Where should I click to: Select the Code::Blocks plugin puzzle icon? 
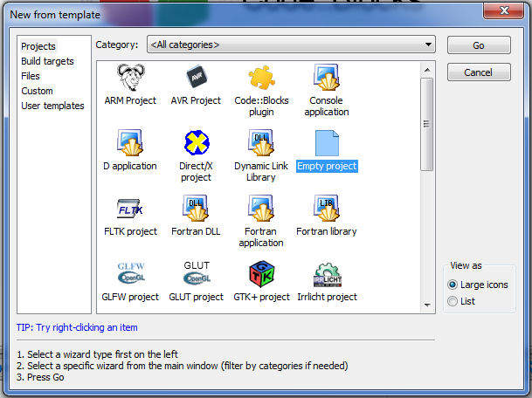click(261, 78)
